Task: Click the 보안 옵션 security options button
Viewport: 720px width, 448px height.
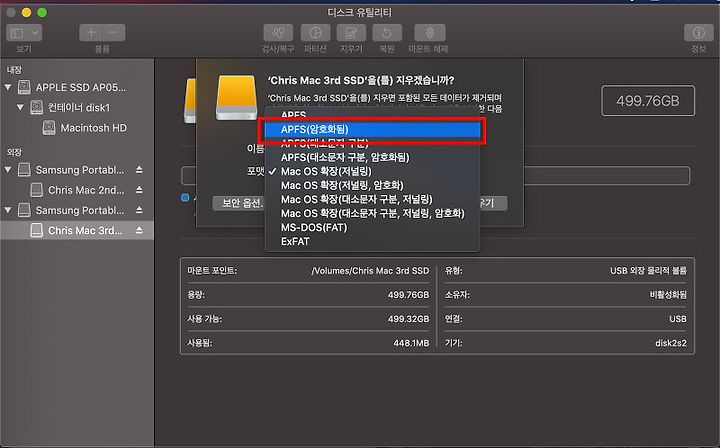Action: coord(239,203)
